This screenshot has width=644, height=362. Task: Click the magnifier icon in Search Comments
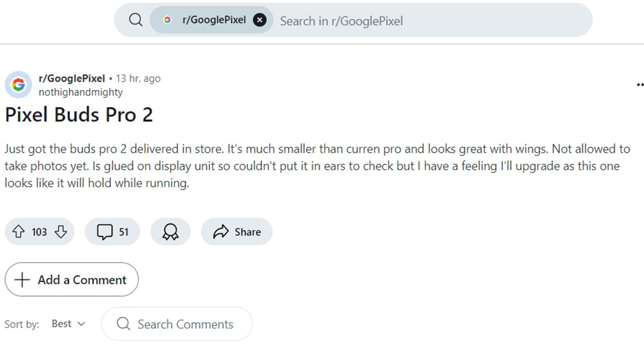pos(123,324)
